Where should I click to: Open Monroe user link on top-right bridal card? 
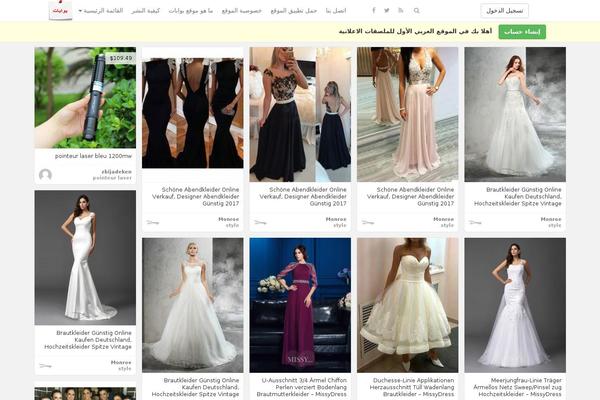pos(551,219)
